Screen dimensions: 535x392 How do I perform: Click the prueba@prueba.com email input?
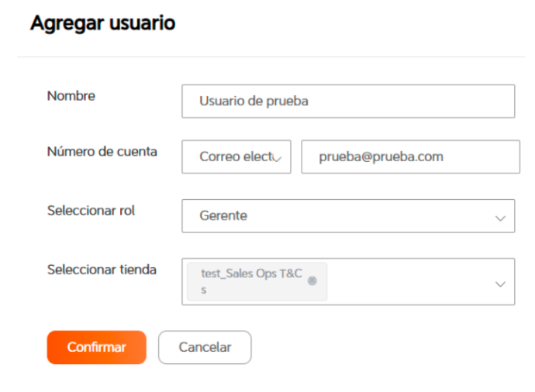coord(410,156)
